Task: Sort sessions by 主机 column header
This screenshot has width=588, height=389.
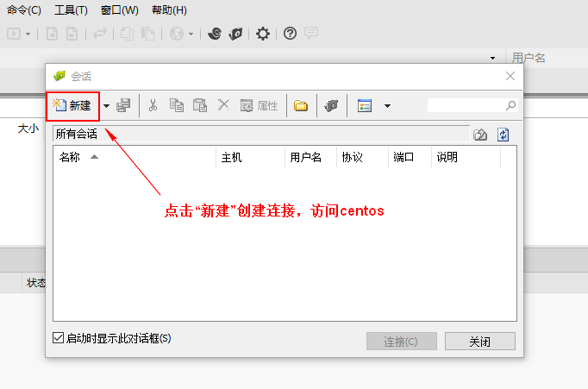Action: tap(232, 157)
